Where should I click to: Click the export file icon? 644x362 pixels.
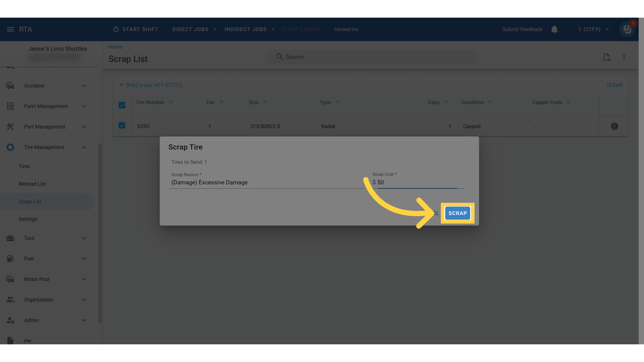click(x=606, y=57)
